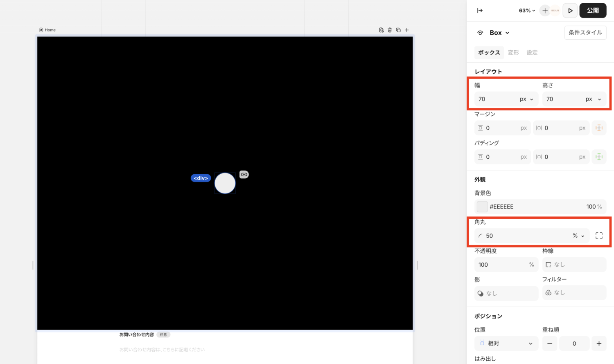The height and width of the screenshot is (364, 614).
Task: Toggle Box visibility with the eye icon
Action: 480,33
